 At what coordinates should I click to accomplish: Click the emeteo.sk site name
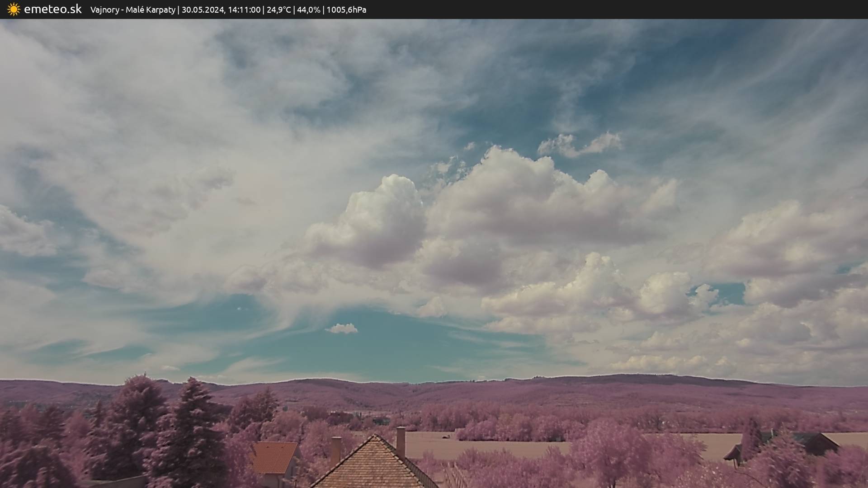52,9
